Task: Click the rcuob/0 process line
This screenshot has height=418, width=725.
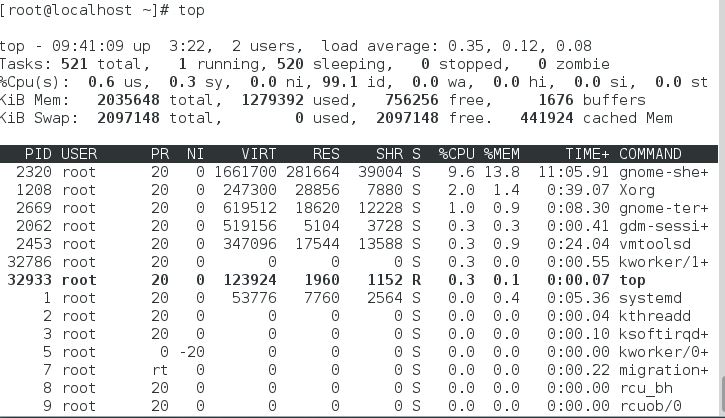Action: coord(359,406)
